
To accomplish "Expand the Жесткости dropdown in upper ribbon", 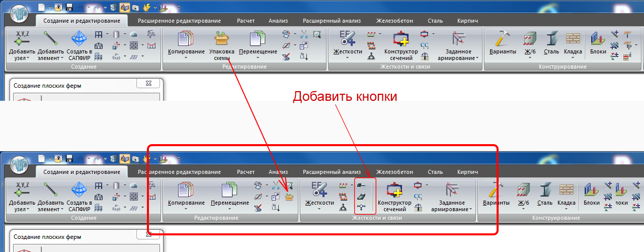I will click(x=348, y=58).
